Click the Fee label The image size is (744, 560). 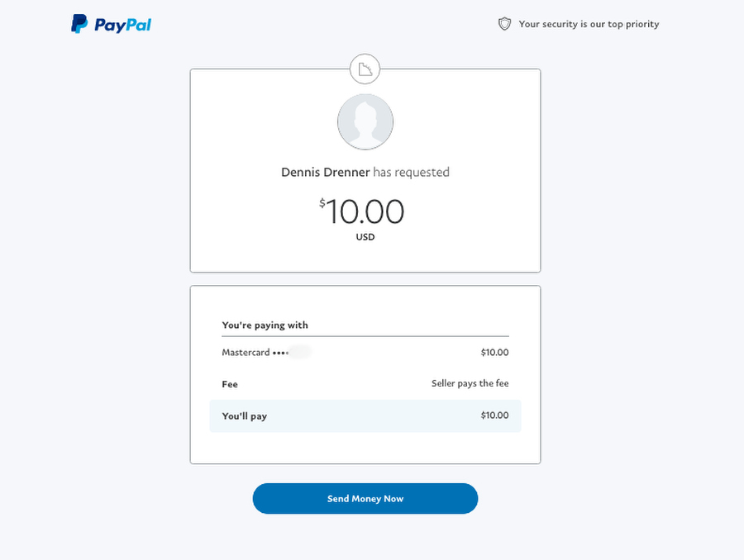[230, 384]
